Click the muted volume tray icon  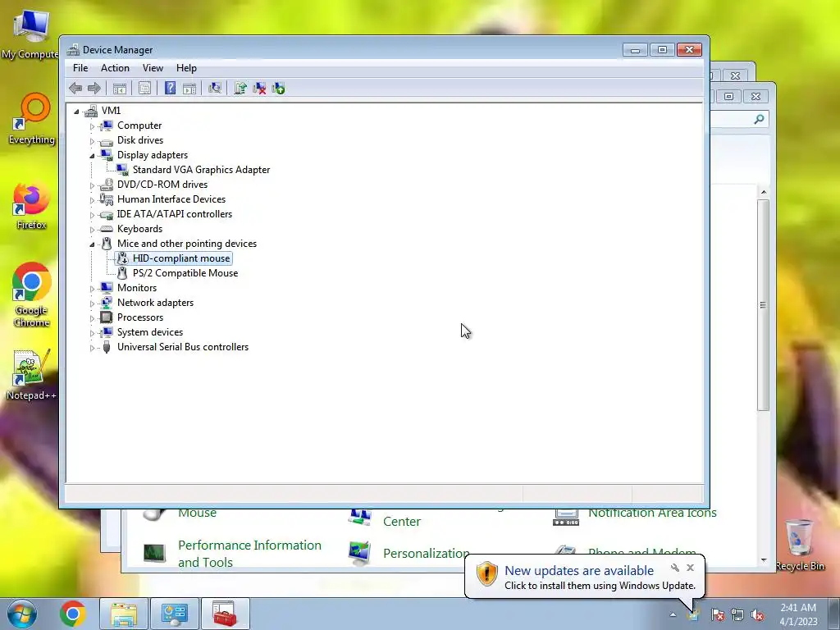click(x=757, y=614)
